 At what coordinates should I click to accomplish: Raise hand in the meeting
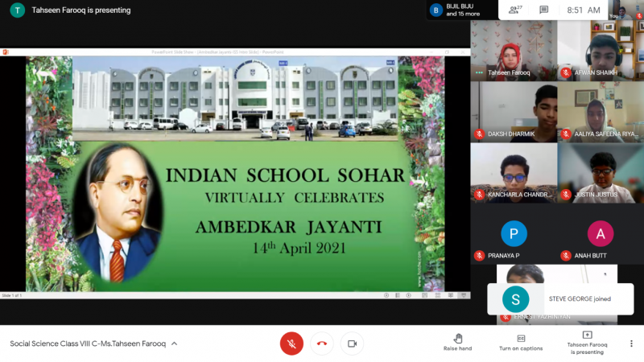coord(457,343)
